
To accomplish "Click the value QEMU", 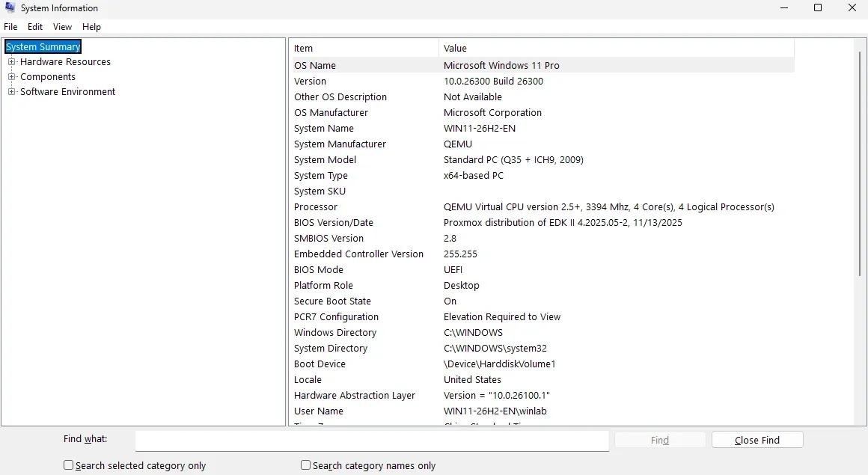I will coord(458,144).
